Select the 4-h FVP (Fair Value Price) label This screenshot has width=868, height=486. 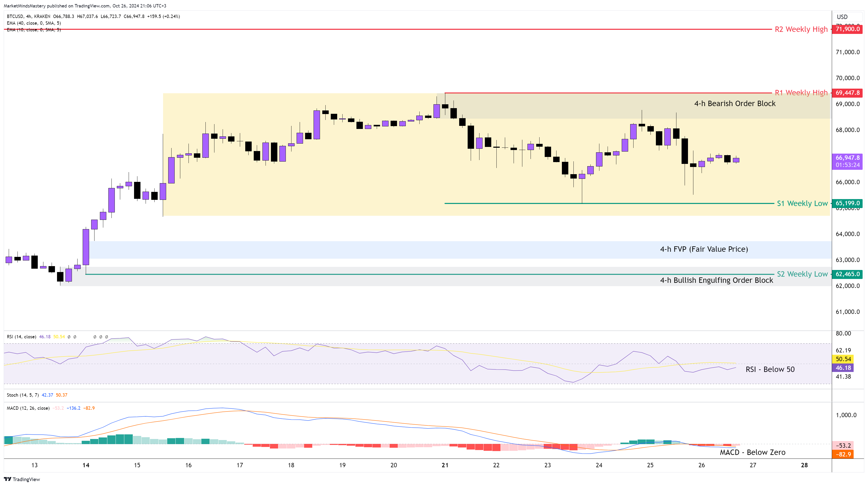pyautogui.click(x=704, y=249)
